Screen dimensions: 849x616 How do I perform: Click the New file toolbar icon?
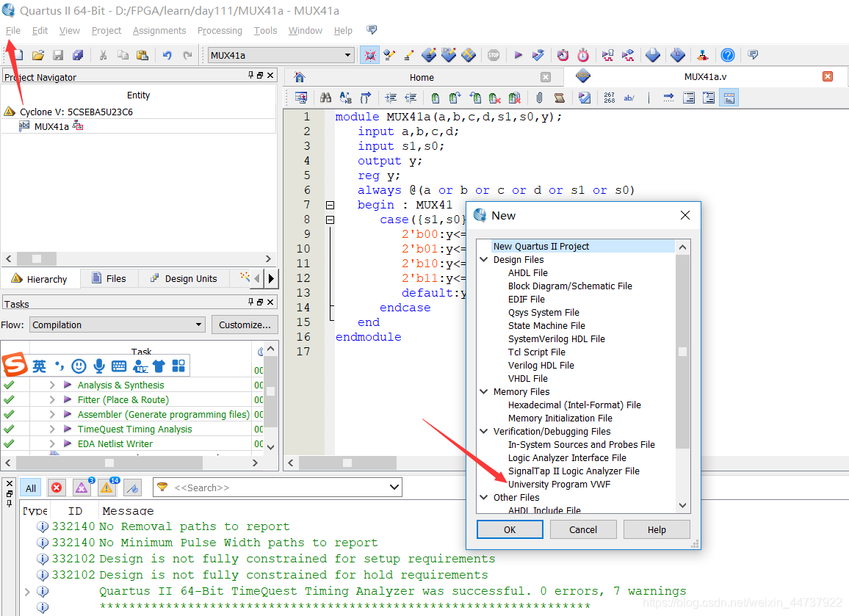(x=17, y=55)
